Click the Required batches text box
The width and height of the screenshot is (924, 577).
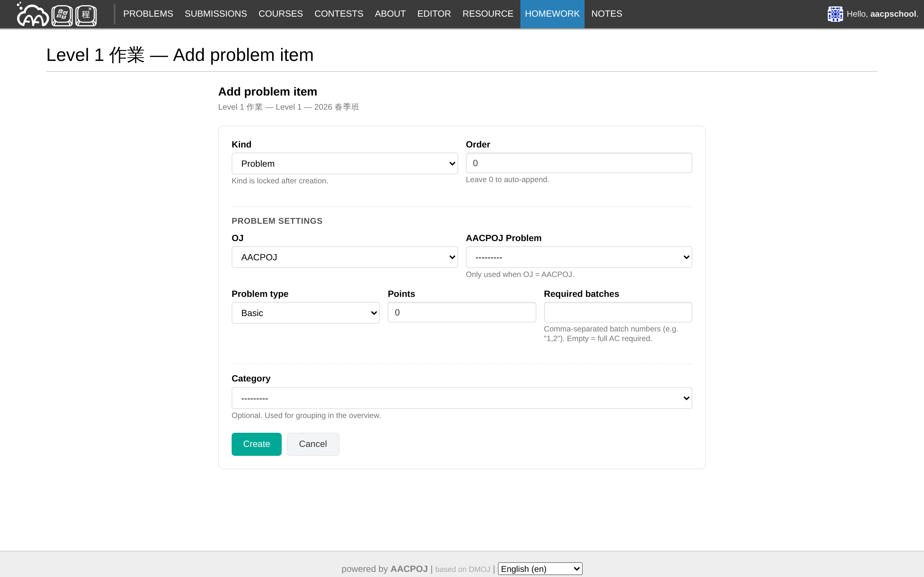617,313
